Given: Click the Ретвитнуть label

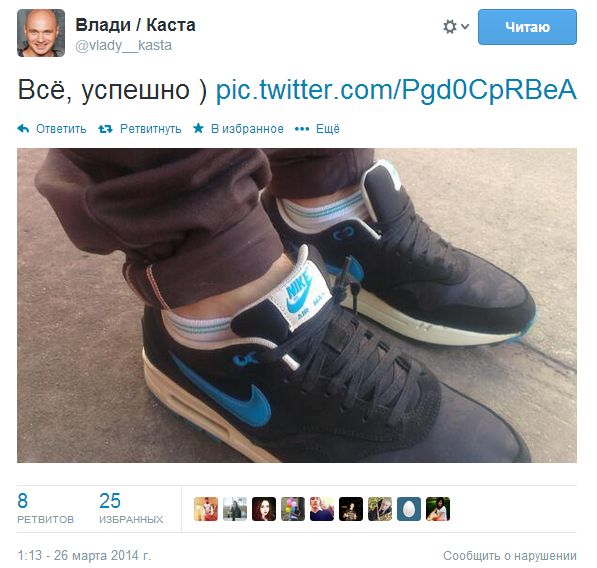Looking at the screenshot, I should [x=150, y=129].
